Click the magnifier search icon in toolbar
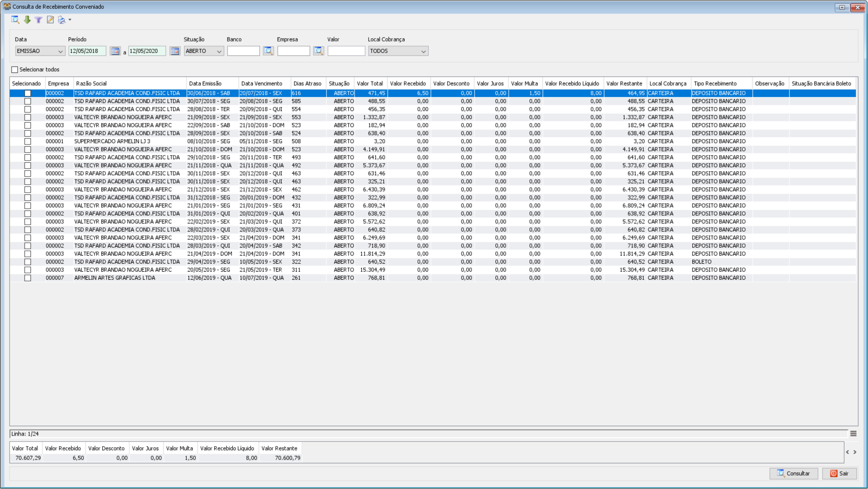868x489 pixels. tap(15, 20)
